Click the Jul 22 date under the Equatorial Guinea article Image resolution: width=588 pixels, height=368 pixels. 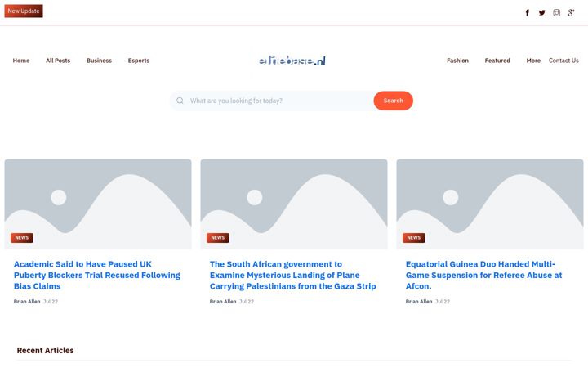click(x=443, y=302)
